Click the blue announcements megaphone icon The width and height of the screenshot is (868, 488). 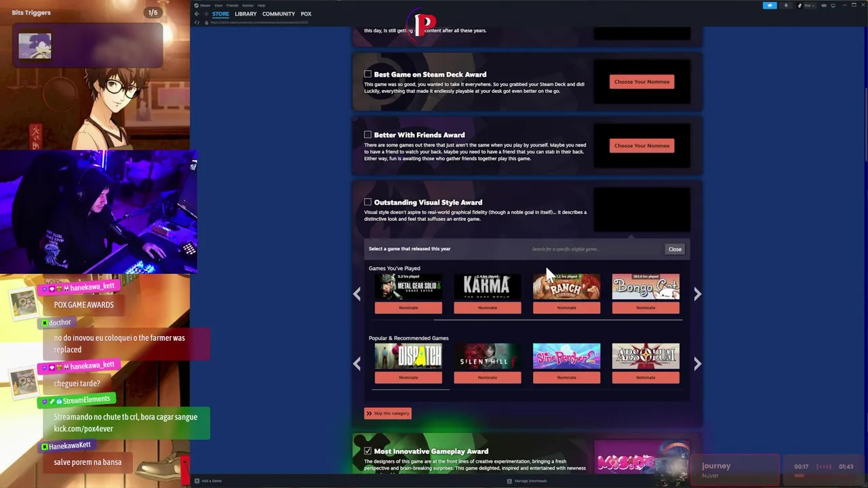pyautogui.click(x=770, y=5)
